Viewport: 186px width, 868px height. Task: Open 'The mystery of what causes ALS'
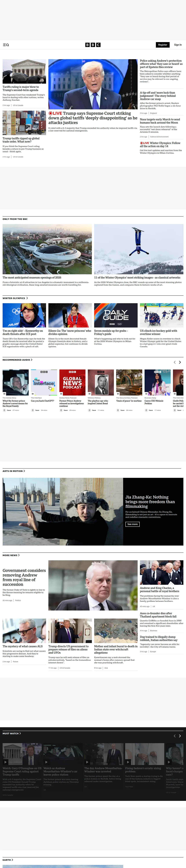pos(23,646)
